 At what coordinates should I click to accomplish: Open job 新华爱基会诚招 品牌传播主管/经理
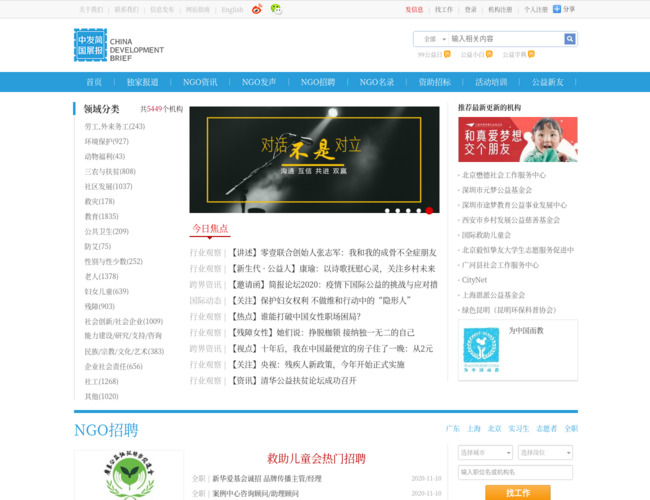(x=267, y=478)
